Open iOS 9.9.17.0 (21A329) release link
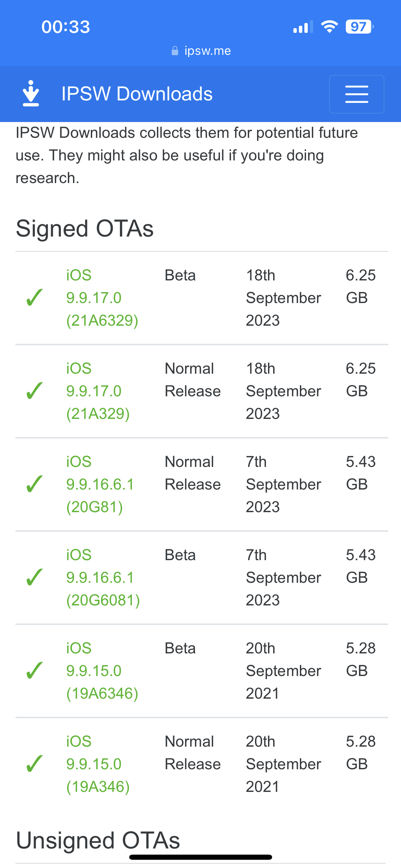Screen dimensions: 401x868 98,391
